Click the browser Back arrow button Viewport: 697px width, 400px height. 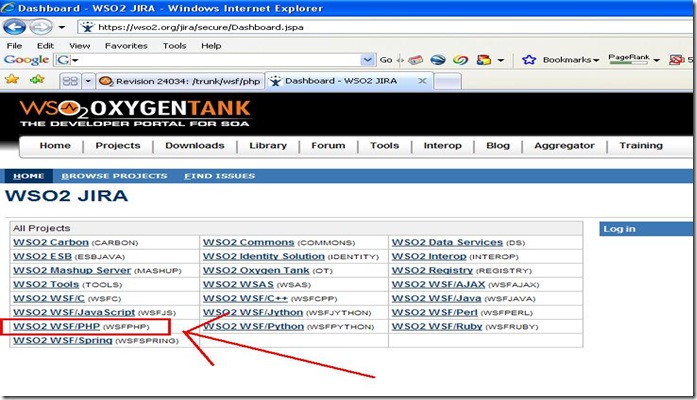15,27
